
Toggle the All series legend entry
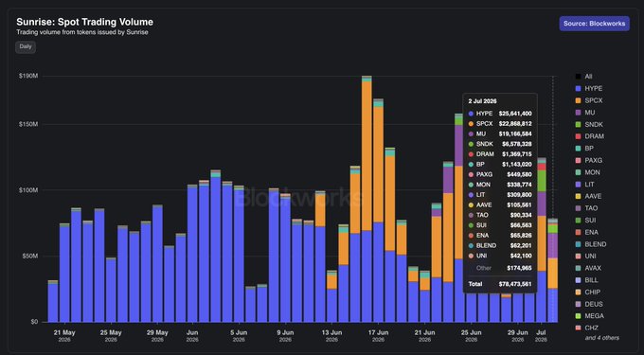[583, 77]
